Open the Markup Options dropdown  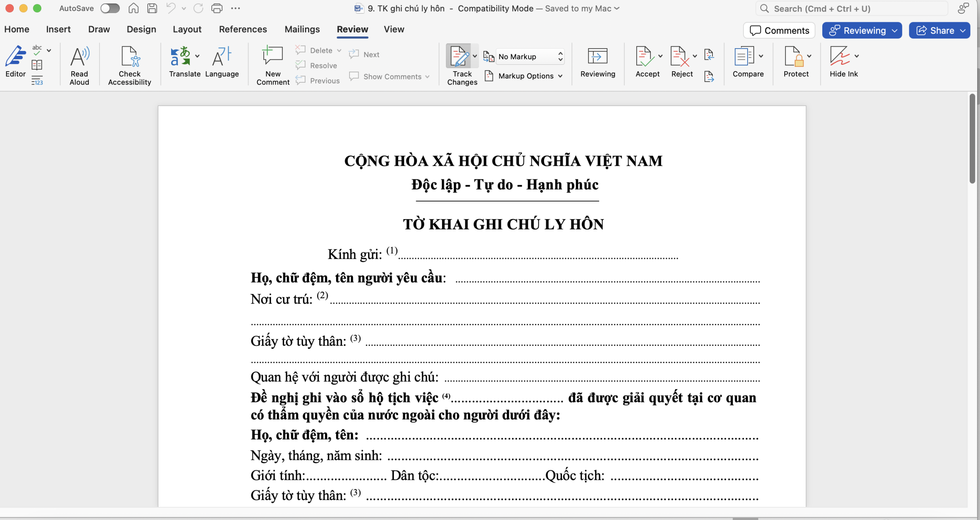524,76
